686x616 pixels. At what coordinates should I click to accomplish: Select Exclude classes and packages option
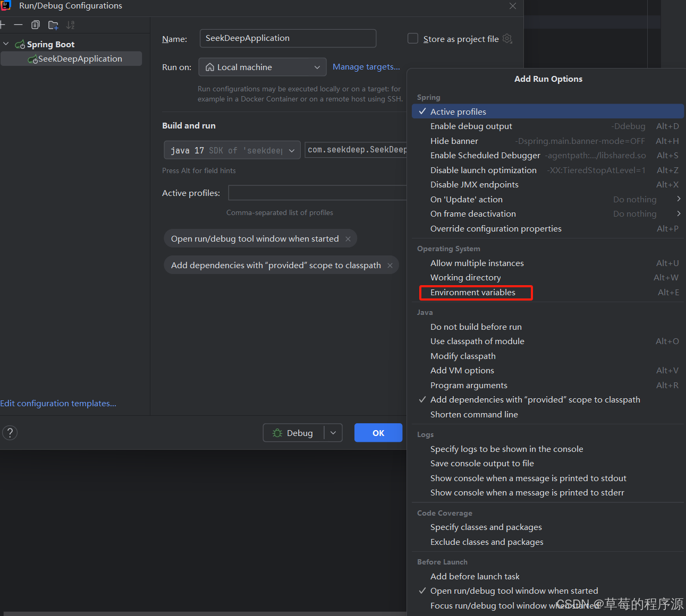point(548,542)
